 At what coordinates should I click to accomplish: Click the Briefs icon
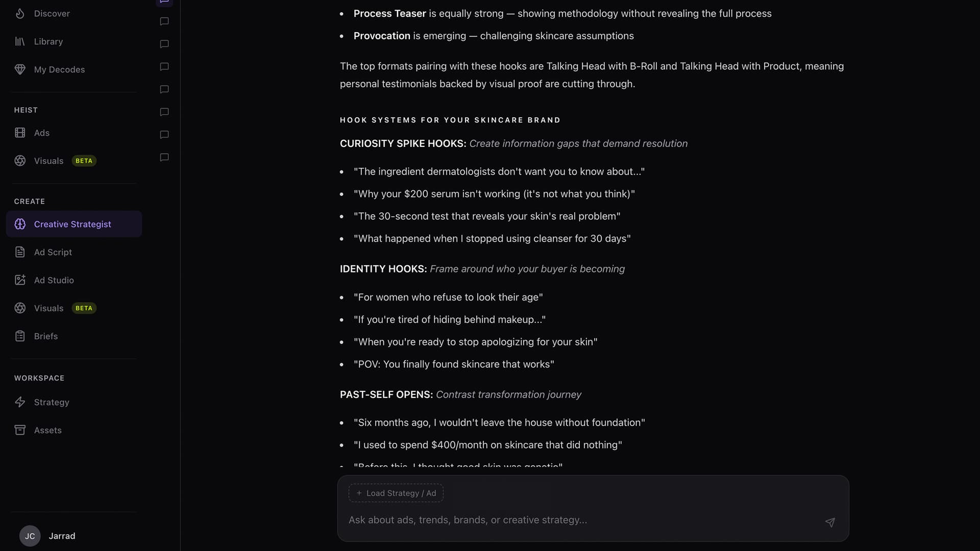pos(19,336)
